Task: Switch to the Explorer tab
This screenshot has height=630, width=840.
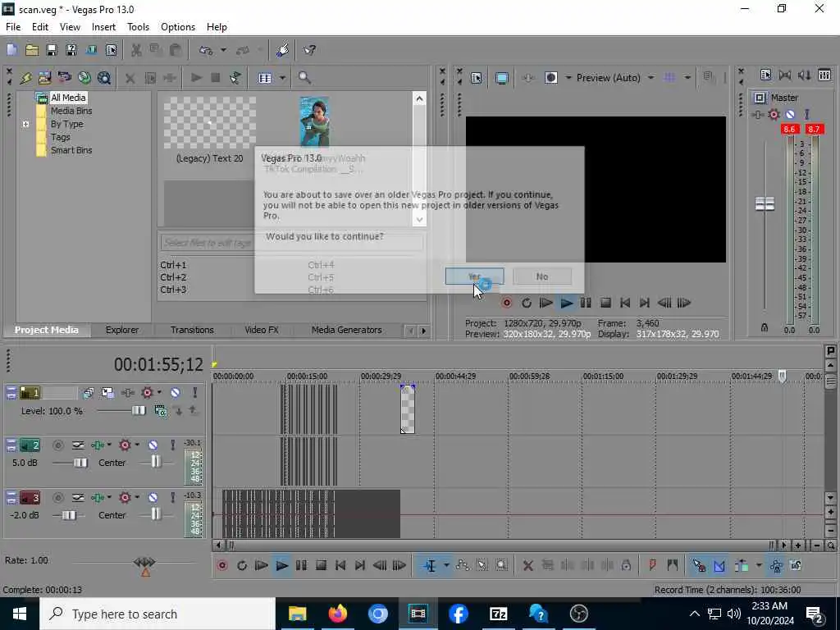Action: point(121,330)
